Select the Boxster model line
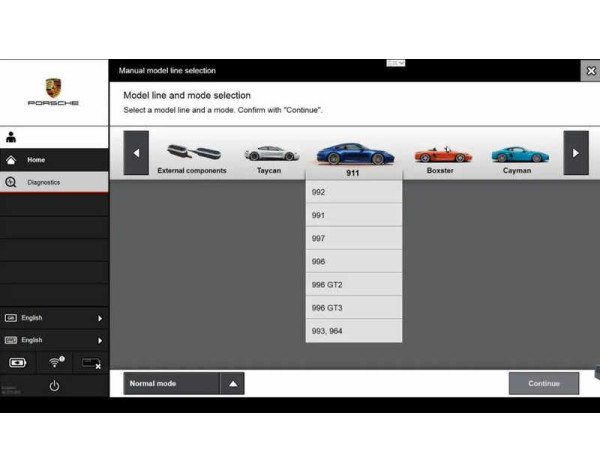 pyautogui.click(x=440, y=158)
